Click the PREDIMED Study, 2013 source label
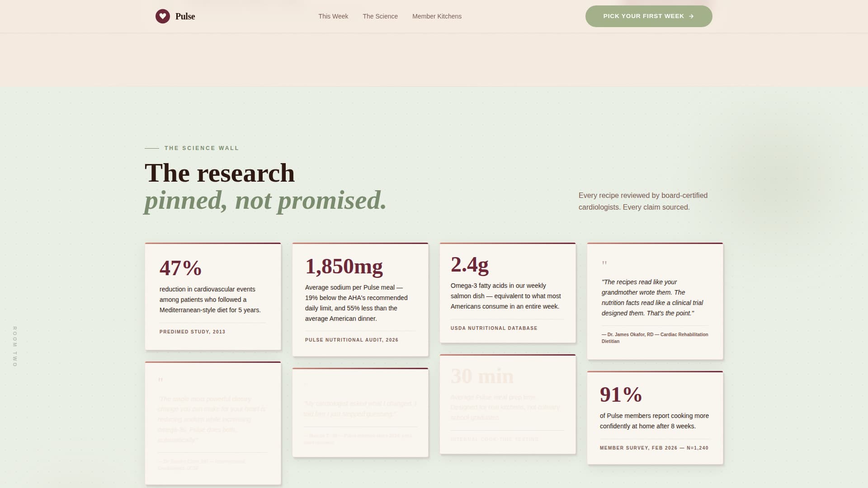This screenshot has width=868, height=488. point(192,332)
